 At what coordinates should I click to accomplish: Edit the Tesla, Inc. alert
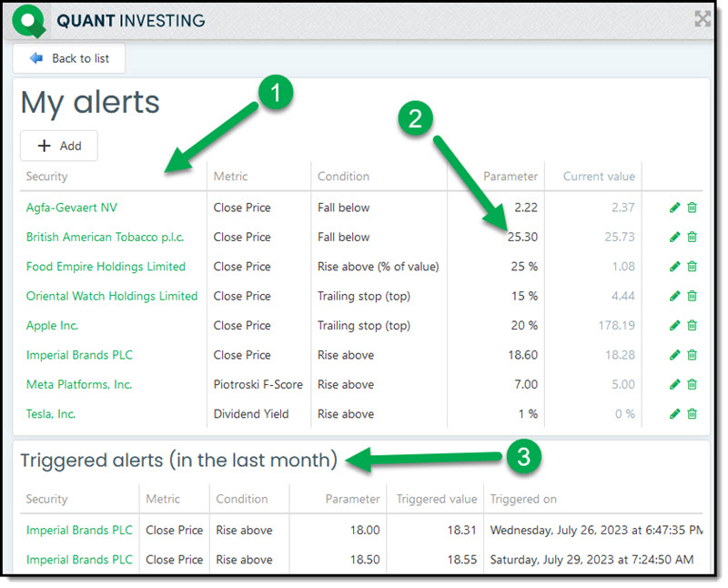(674, 414)
